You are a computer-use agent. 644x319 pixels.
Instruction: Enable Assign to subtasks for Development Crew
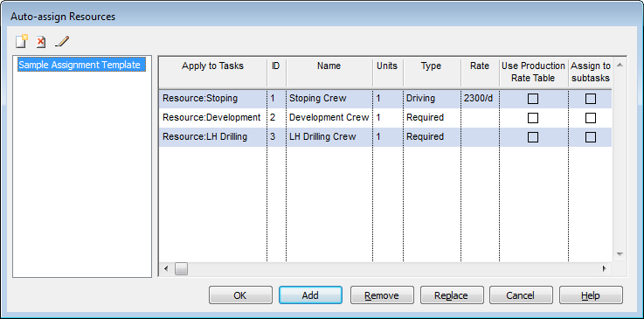tap(591, 118)
